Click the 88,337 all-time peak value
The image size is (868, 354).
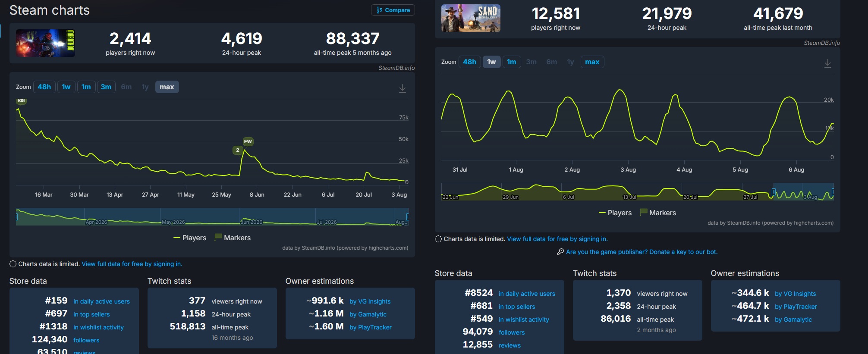(353, 39)
